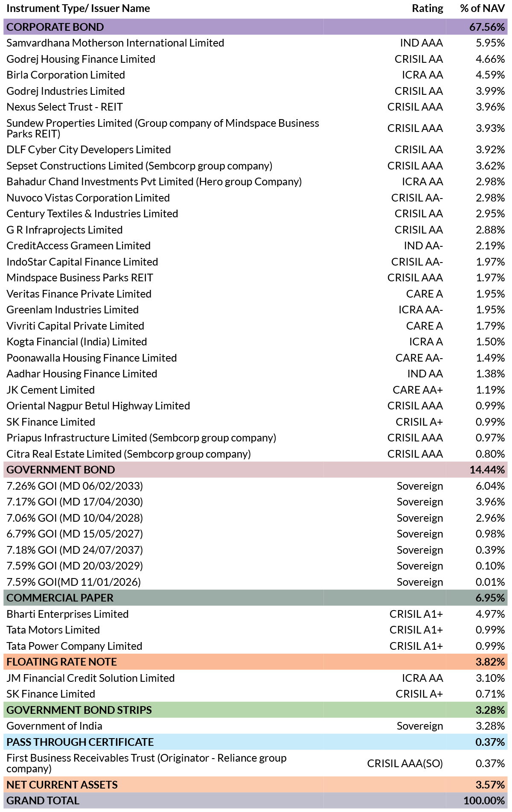Select the Nexus Select Trust - REIT row
Viewport: 512px width, 812px height.
[x=256, y=107]
